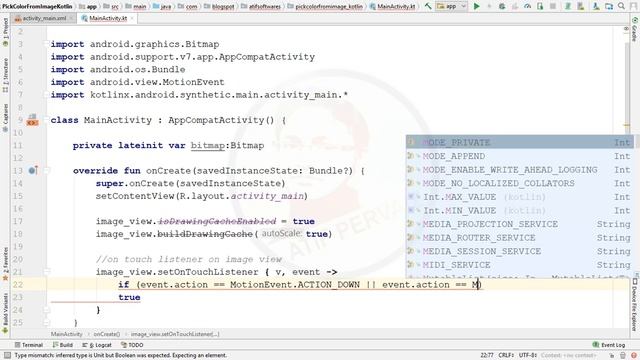This screenshot has width=640, height=360.
Task: Select MEDIA_SESSION_SERVICE suggestion
Action: click(520, 251)
